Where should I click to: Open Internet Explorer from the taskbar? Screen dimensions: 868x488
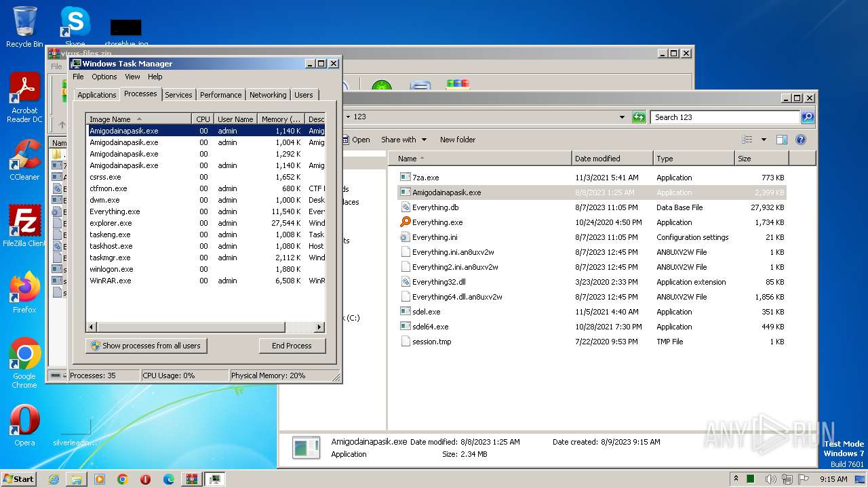pyautogui.click(x=54, y=479)
